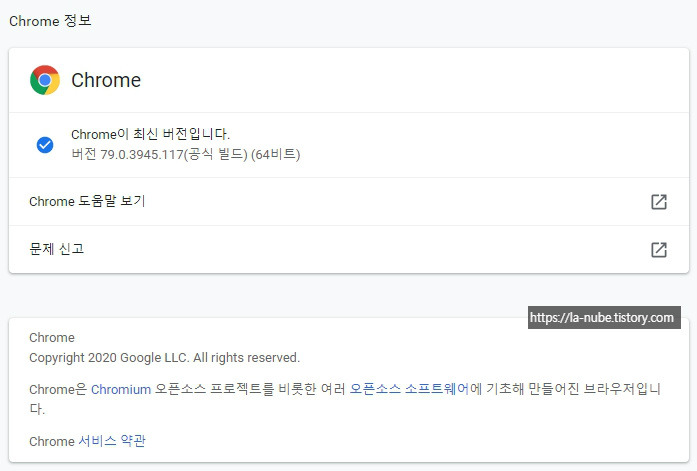Follow the Chromium link

point(121,390)
